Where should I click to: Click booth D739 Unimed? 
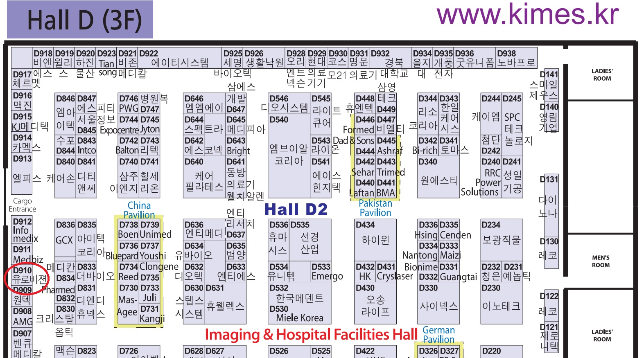pos(150,230)
